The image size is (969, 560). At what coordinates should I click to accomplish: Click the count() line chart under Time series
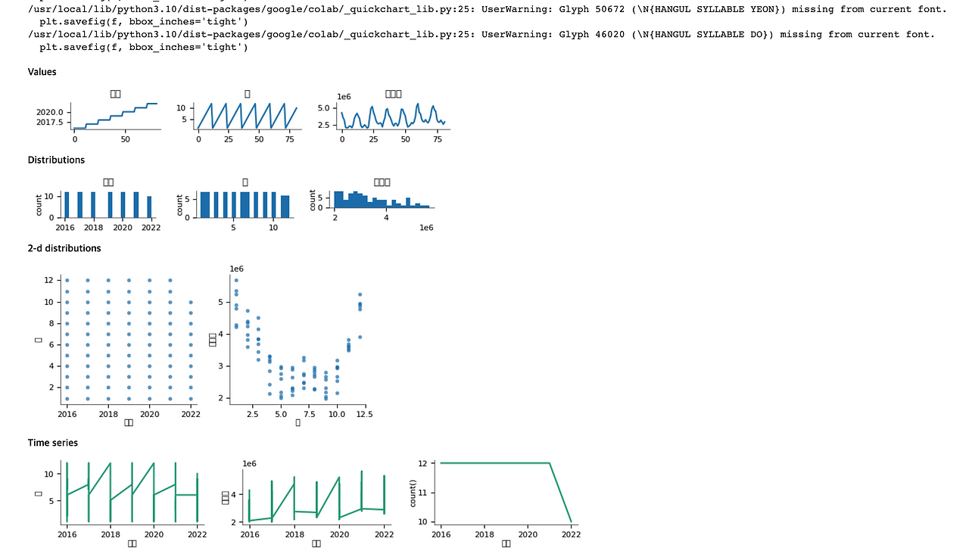(496, 503)
